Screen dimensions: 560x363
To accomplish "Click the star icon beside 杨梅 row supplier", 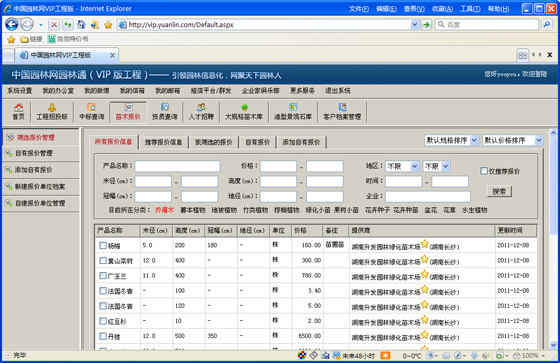I will (424, 244).
